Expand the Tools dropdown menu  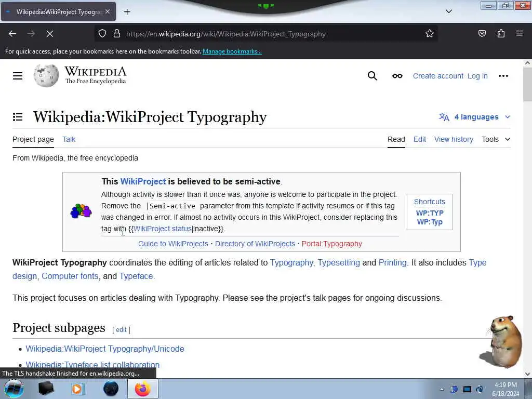[x=496, y=139]
